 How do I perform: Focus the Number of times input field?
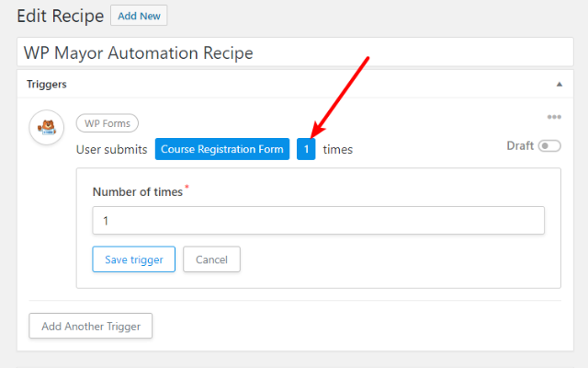319,221
